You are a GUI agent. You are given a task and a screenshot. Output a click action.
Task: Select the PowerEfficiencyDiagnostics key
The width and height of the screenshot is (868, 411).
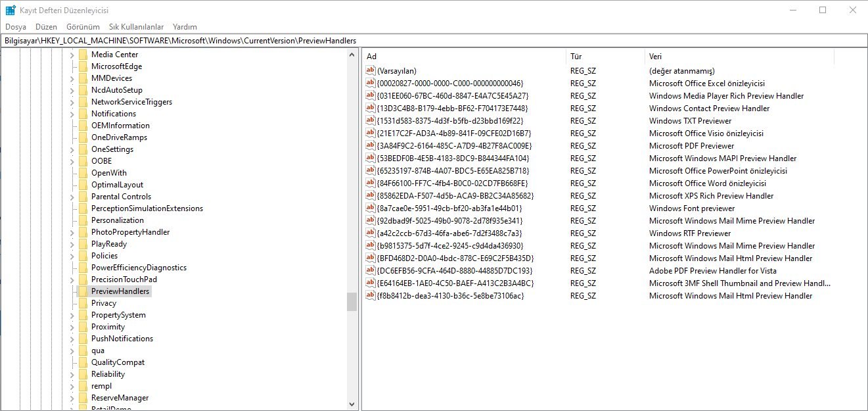pos(139,268)
